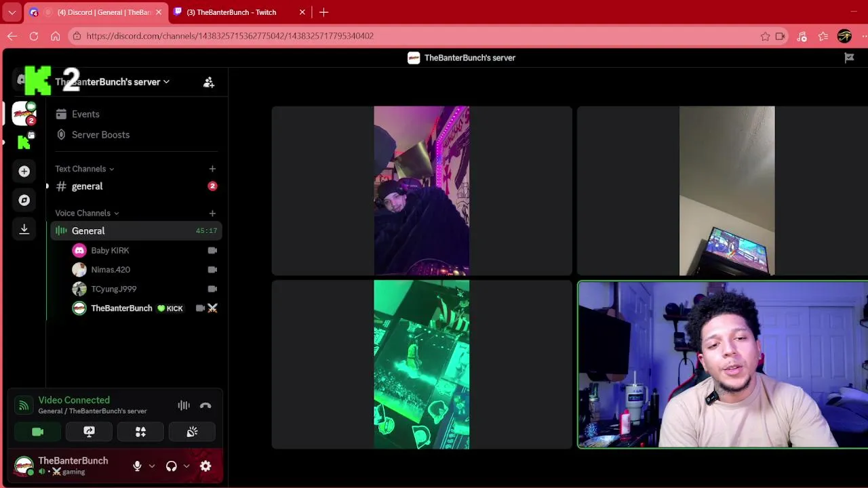Close the Discord browser tab
The image size is (868, 488).
tap(159, 12)
